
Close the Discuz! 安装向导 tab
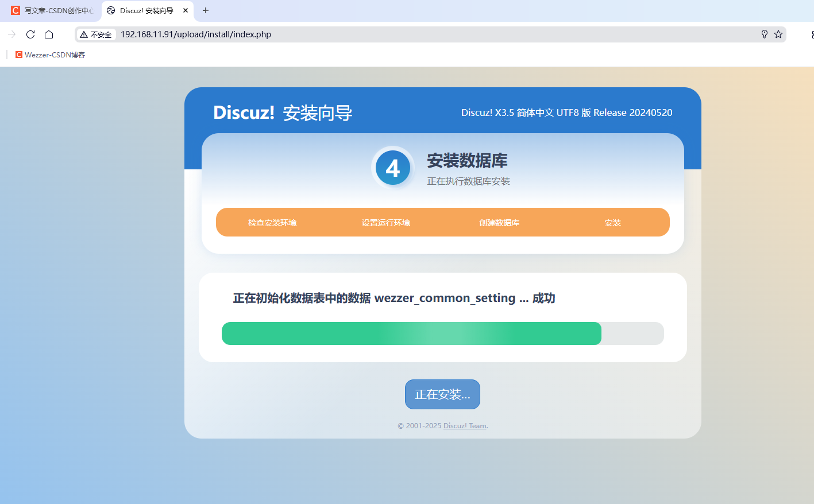[186, 10]
